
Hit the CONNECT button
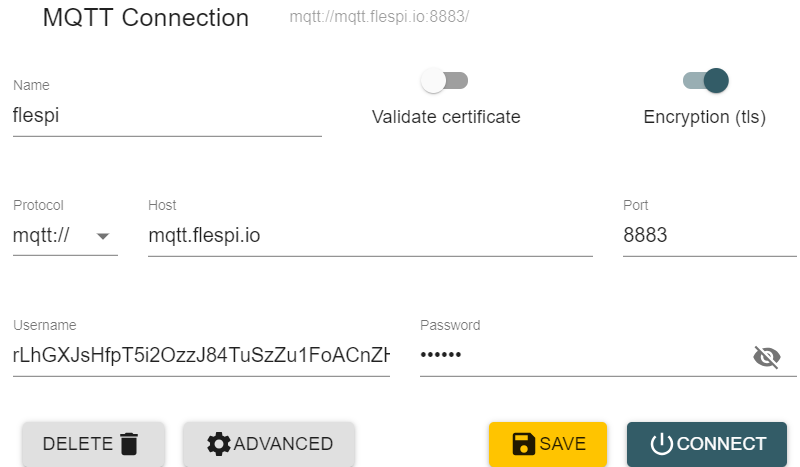coord(707,444)
